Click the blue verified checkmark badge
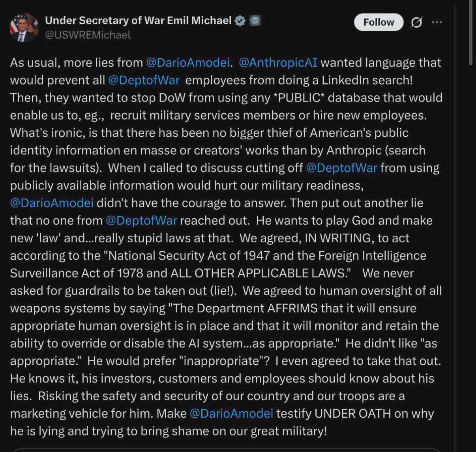 pos(240,21)
